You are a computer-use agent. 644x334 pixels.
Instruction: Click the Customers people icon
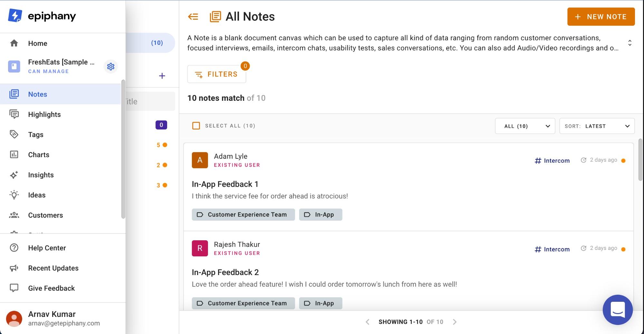click(14, 215)
